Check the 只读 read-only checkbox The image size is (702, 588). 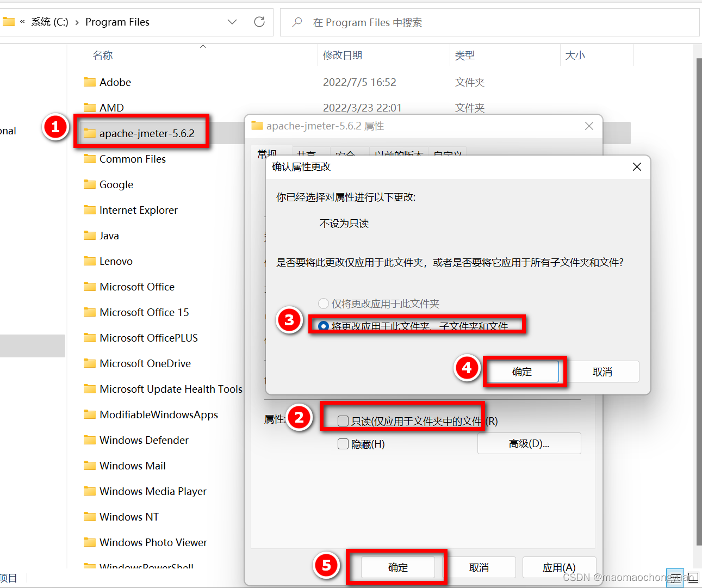click(343, 420)
